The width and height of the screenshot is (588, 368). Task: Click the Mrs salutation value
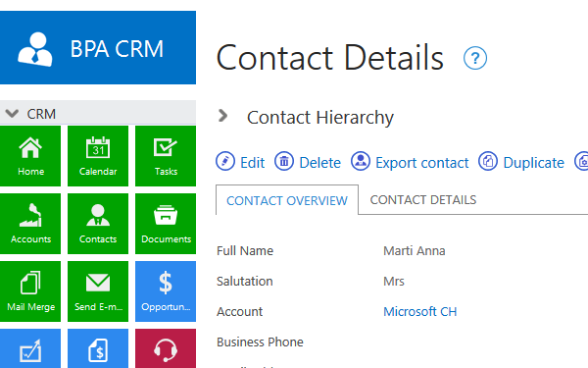(394, 282)
